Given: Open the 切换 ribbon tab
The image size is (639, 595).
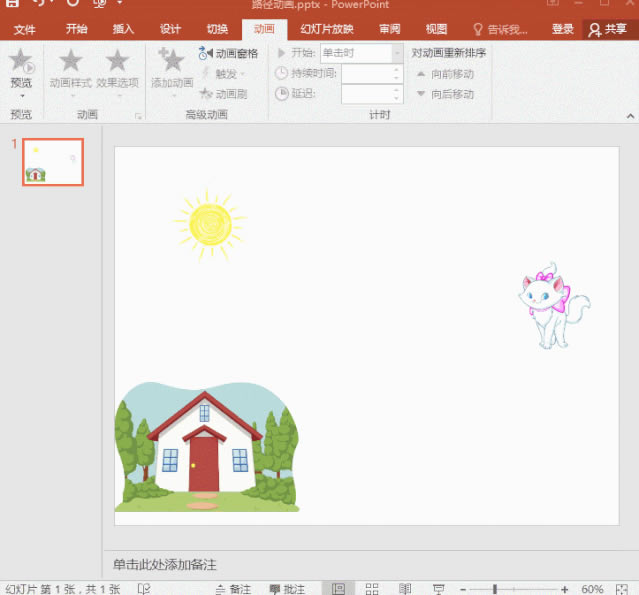Looking at the screenshot, I should pyautogui.click(x=217, y=29).
